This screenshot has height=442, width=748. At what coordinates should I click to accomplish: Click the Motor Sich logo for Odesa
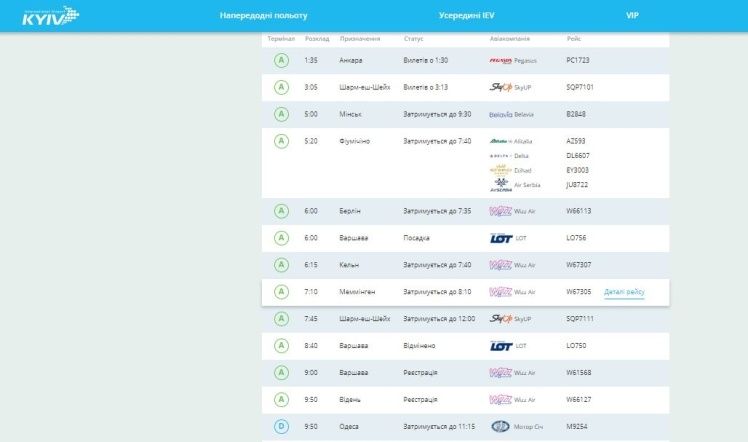point(500,426)
